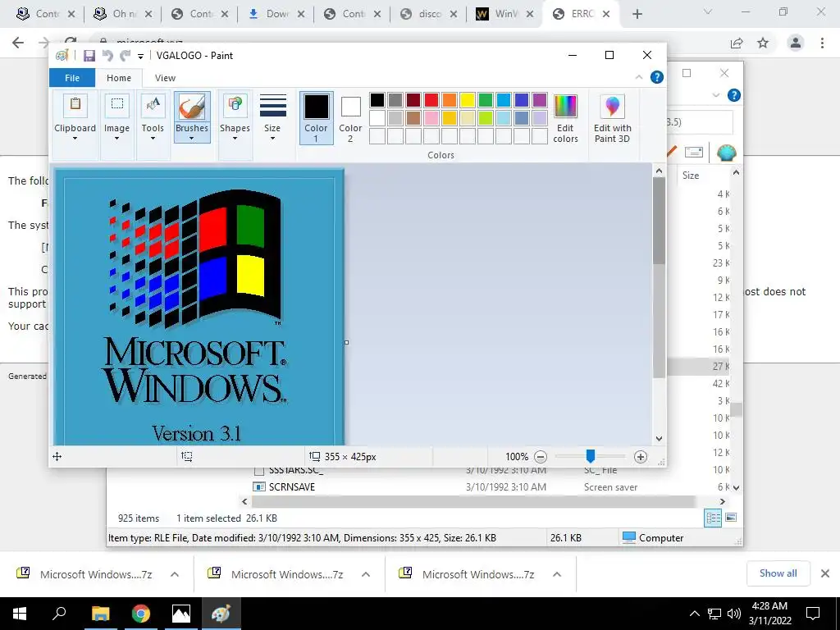Pick the green color swatch
Image resolution: width=840 pixels, height=630 pixels.
click(486, 100)
